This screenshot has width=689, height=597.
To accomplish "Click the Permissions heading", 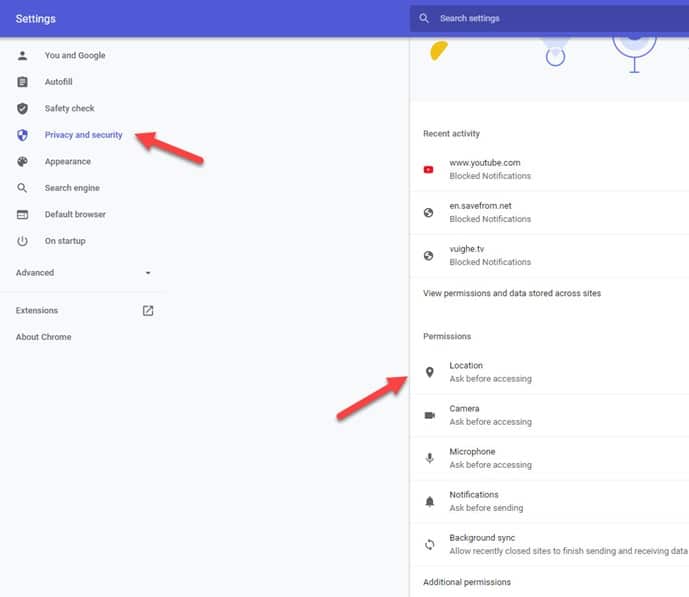I will [447, 336].
